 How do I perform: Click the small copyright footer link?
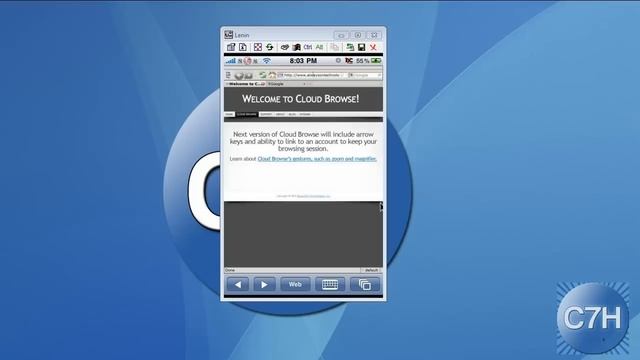313,196
